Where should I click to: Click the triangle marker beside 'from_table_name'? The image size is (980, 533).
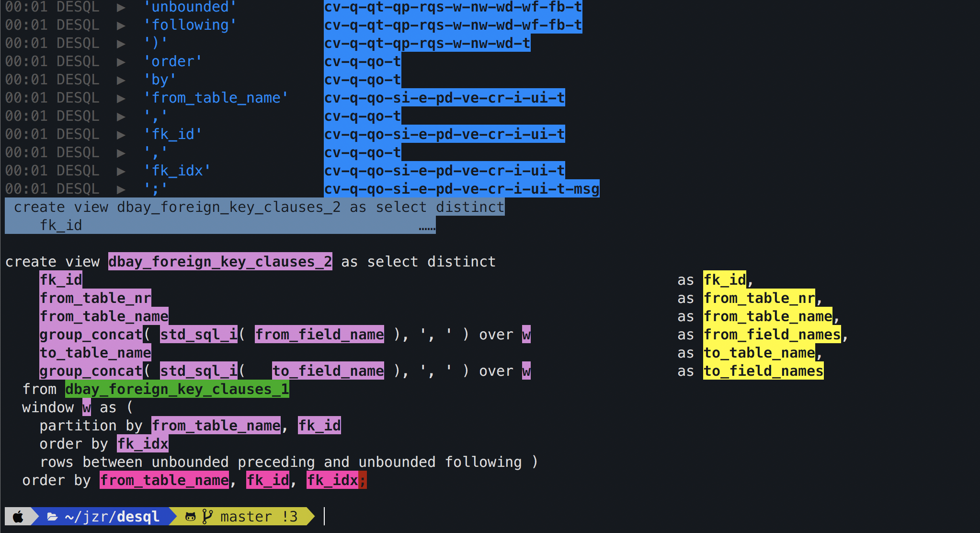click(121, 98)
